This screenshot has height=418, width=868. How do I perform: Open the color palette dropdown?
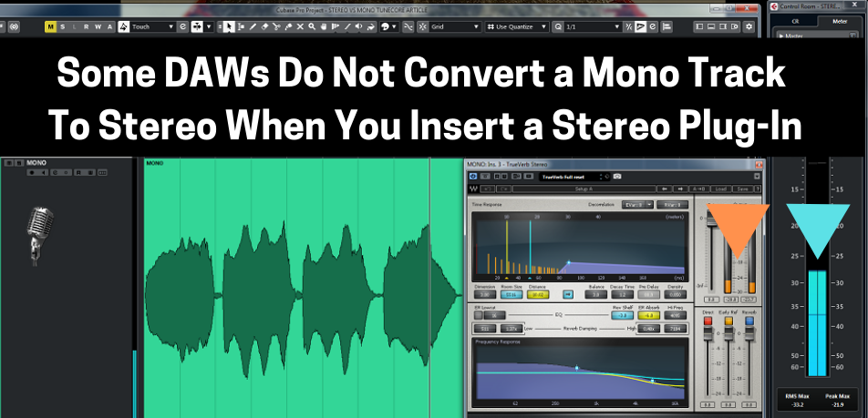[394, 26]
